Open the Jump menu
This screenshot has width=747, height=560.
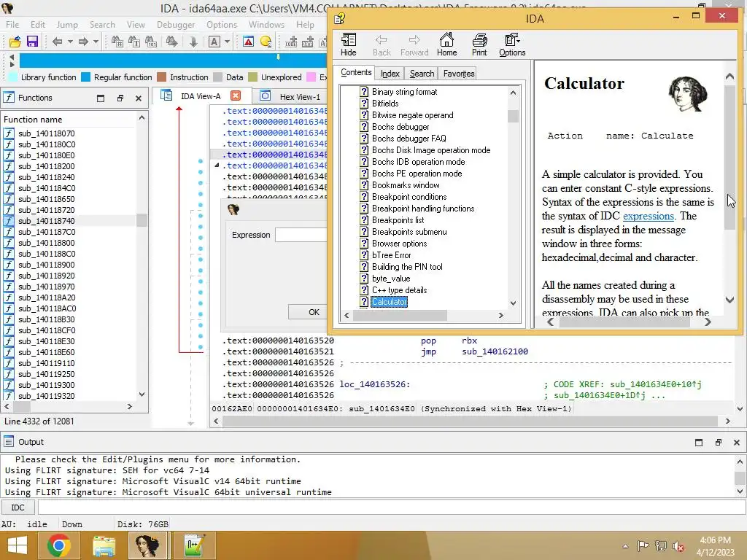pyautogui.click(x=67, y=24)
